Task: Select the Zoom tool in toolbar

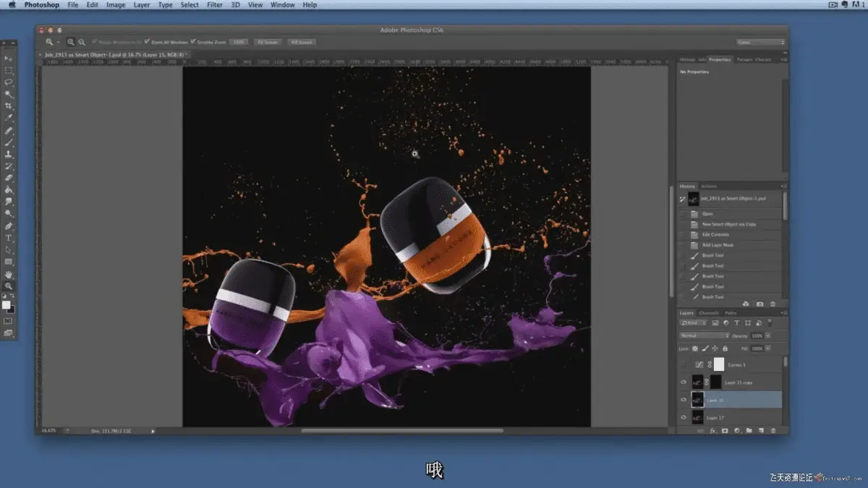Action: click(x=9, y=286)
